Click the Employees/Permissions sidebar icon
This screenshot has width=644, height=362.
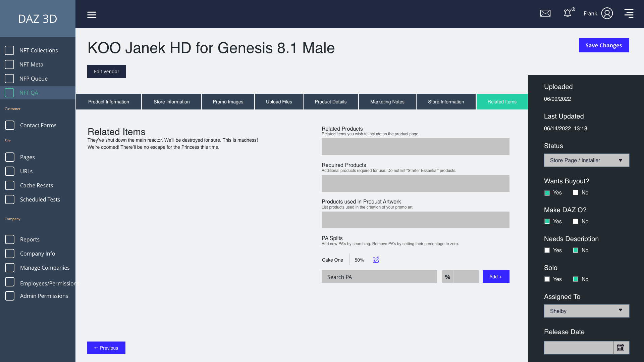point(10,282)
